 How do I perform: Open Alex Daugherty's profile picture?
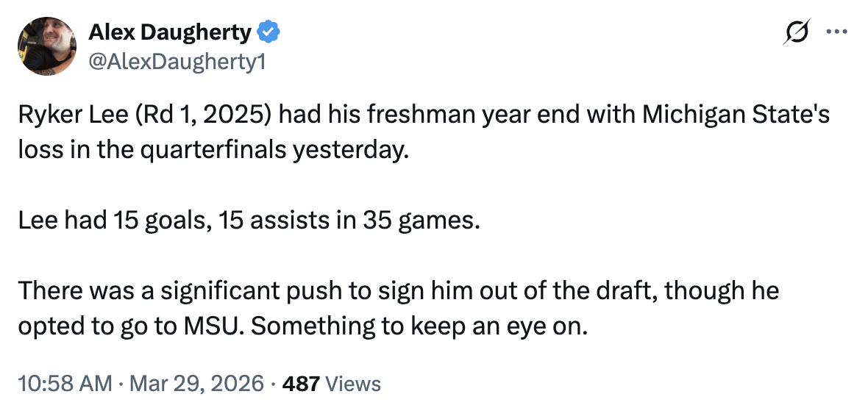(x=48, y=46)
